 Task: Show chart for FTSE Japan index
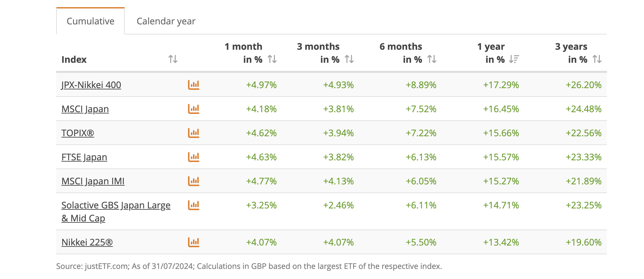[194, 157]
